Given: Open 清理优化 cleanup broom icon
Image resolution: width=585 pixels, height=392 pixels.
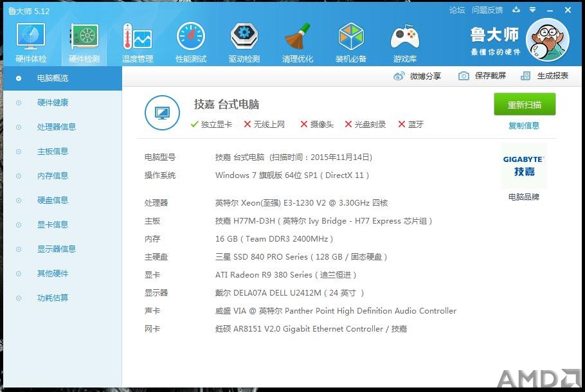Looking at the screenshot, I should coord(298,36).
